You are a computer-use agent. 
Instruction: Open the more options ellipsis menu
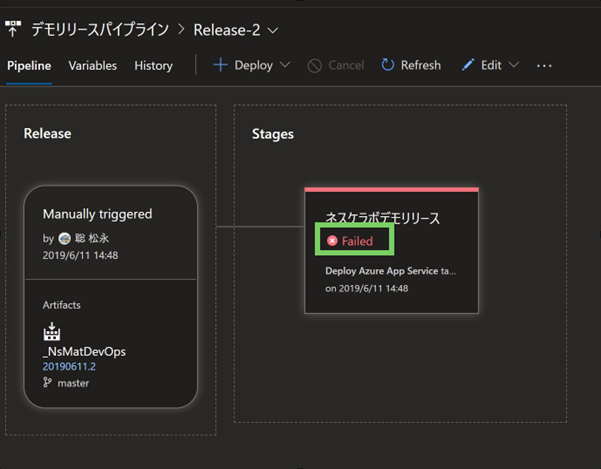pyautogui.click(x=544, y=66)
